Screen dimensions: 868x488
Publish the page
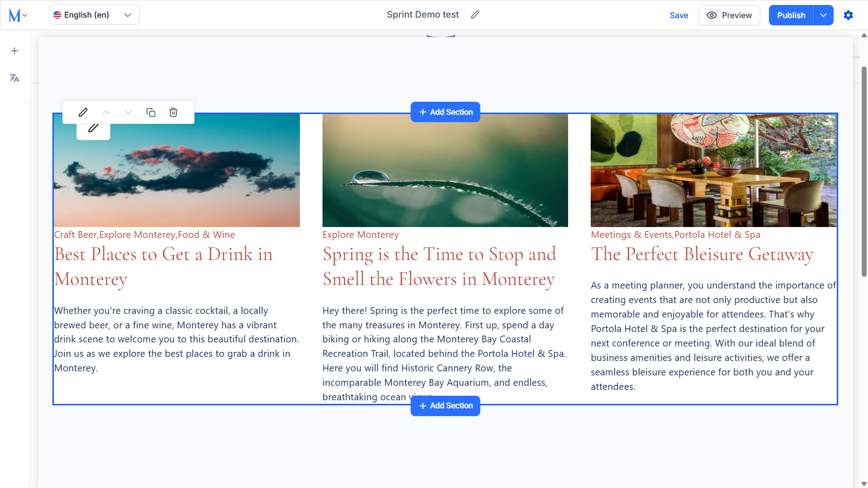coord(791,15)
